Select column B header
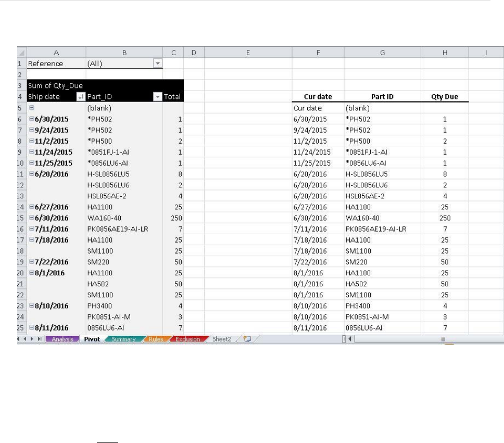504x443 pixels. pos(124,53)
